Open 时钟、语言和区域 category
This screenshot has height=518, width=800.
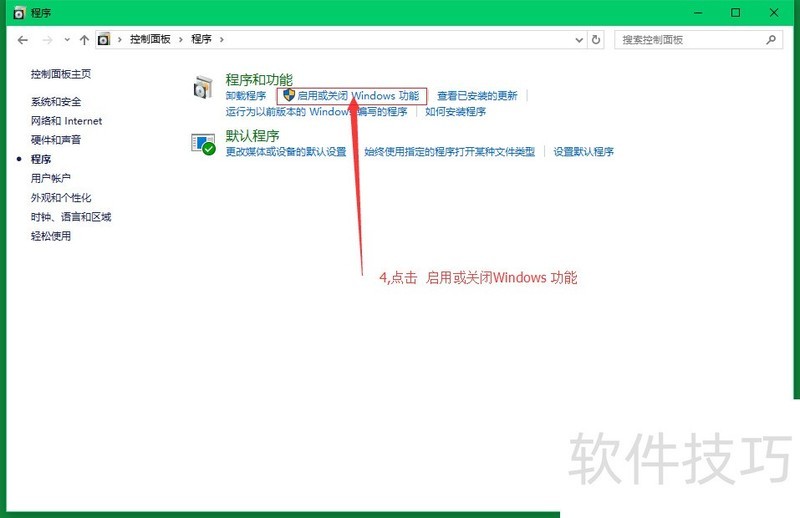(71, 217)
